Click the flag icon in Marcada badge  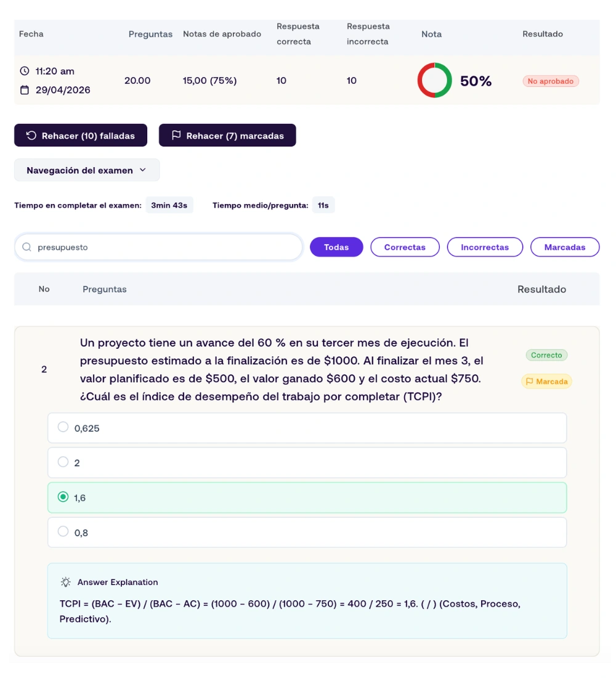pyautogui.click(x=530, y=382)
